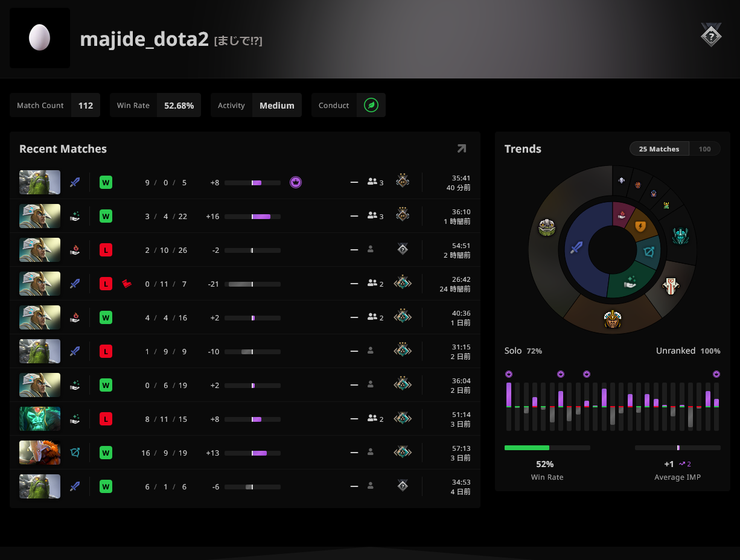The image size is (740, 560).
Task: Click the Unranked 100% stat in Trends
Action: coord(688,351)
